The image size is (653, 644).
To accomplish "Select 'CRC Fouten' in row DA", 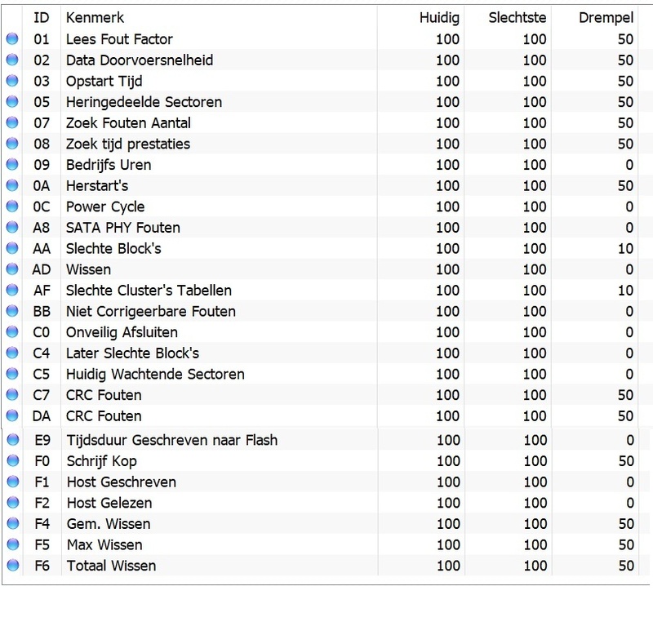I will [104, 416].
